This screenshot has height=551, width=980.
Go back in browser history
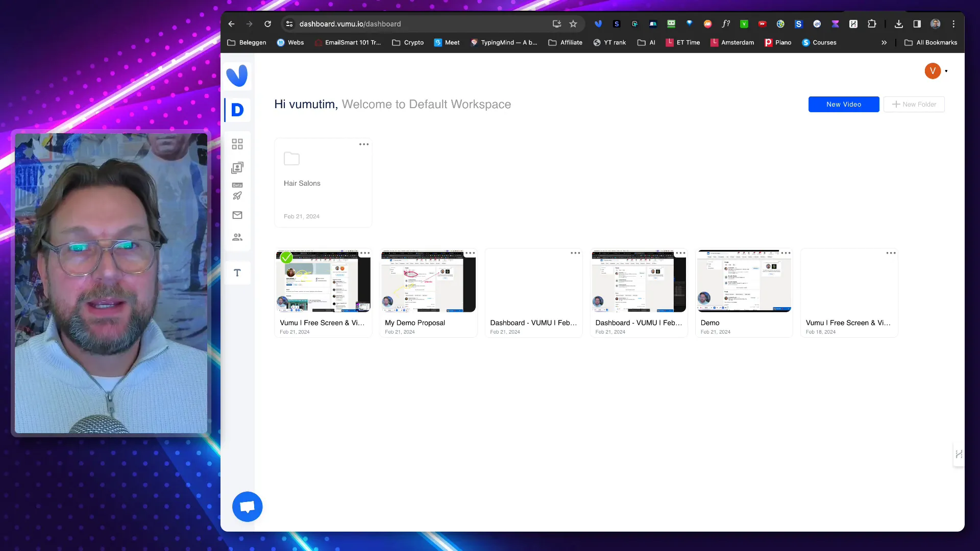[231, 24]
